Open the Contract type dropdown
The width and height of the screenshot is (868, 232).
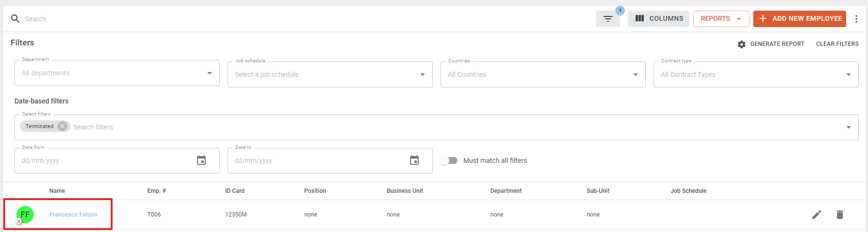coord(756,74)
